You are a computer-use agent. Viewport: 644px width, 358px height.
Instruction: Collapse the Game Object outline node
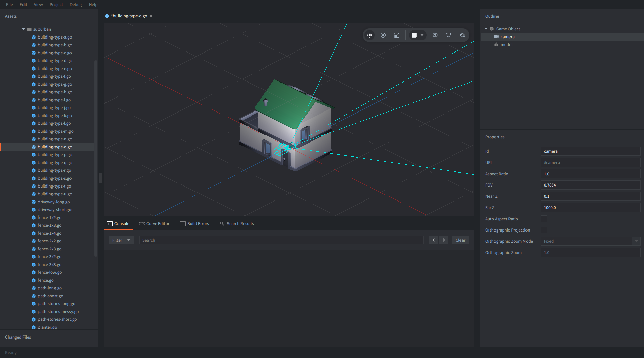point(486,29)
